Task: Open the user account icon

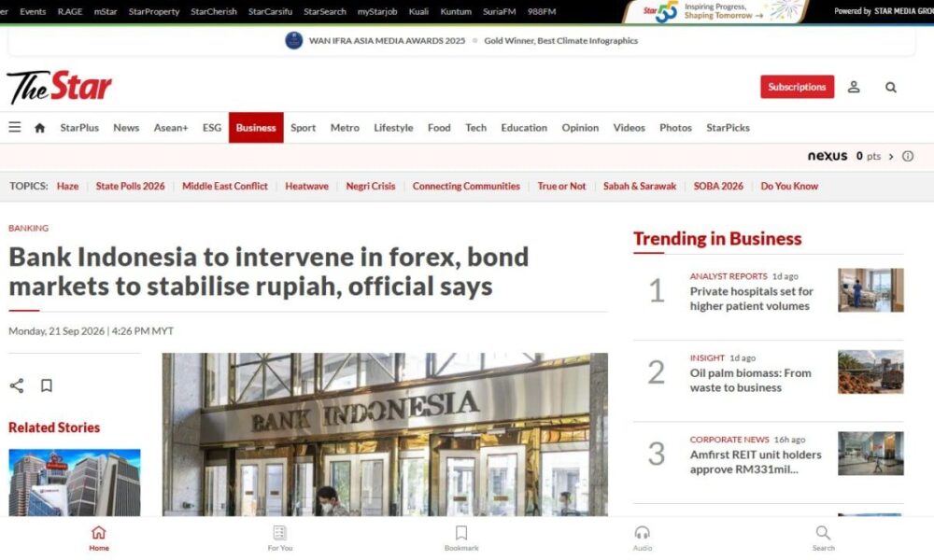Action: 854,87
